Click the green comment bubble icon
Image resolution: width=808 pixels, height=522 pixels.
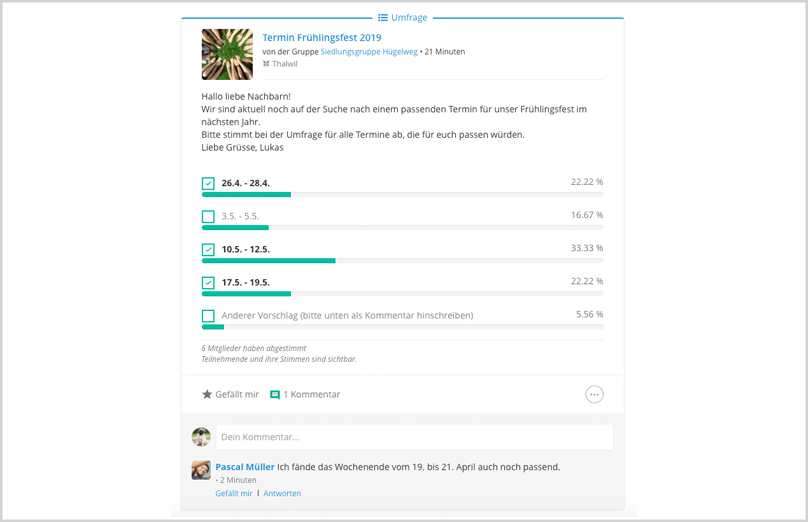click(275, 395)
